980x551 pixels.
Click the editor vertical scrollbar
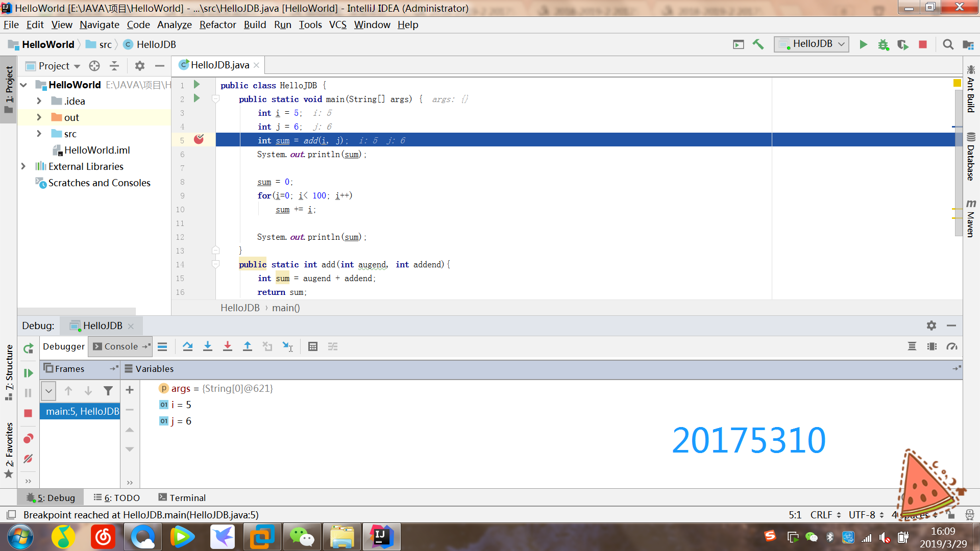tap(958, 163)
